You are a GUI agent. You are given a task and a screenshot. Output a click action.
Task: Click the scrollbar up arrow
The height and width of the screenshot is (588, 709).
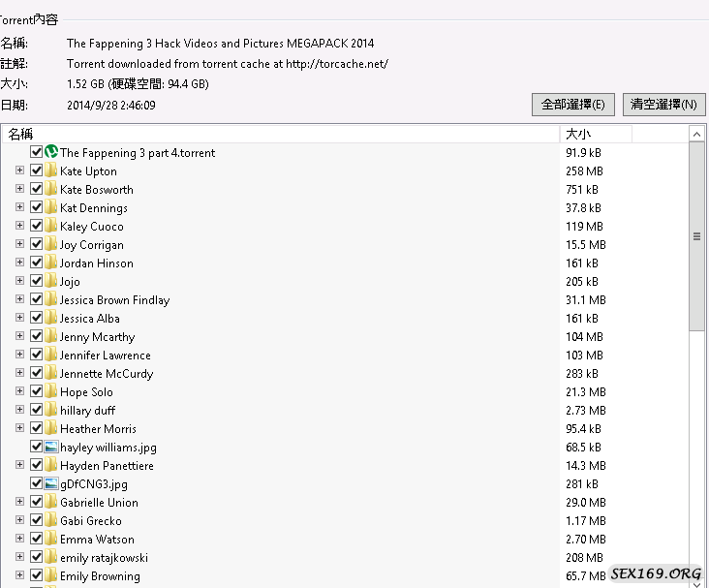click(696, 134)
